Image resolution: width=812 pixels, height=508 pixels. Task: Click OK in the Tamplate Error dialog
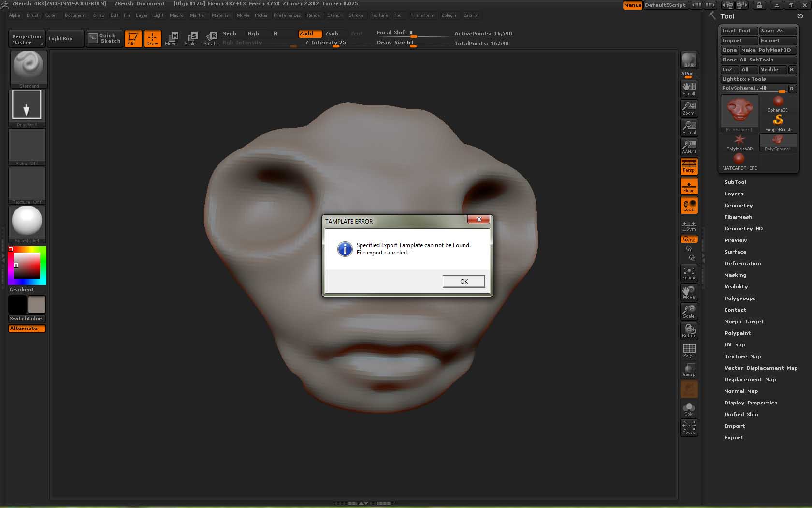coord(464,282)
